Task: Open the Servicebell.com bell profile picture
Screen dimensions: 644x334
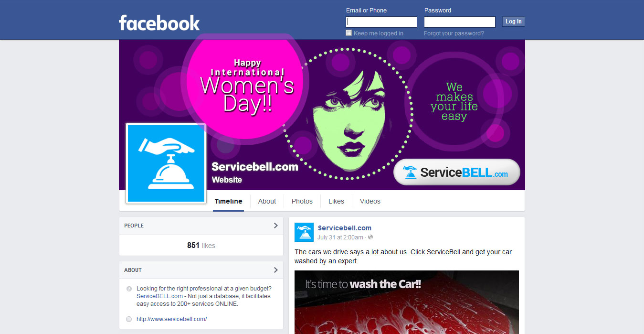Action: click(x=166, y=163)
